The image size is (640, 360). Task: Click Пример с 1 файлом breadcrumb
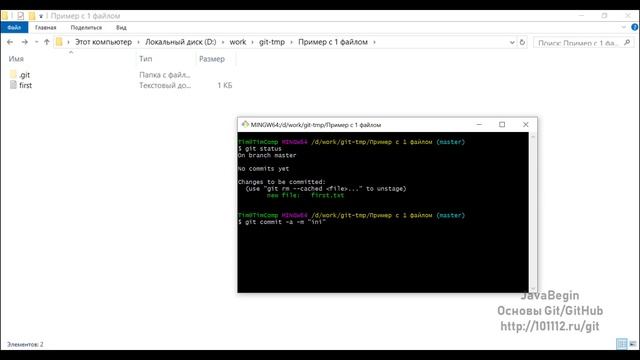tap(333, 42)
